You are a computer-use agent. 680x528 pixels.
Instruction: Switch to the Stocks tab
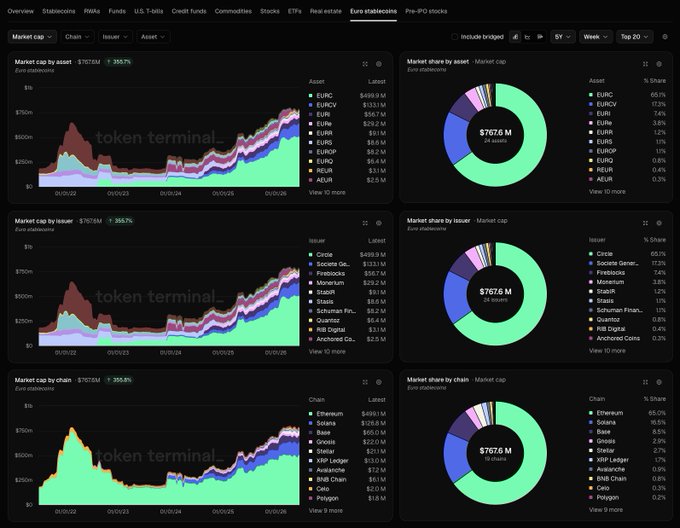coord(270,11)
